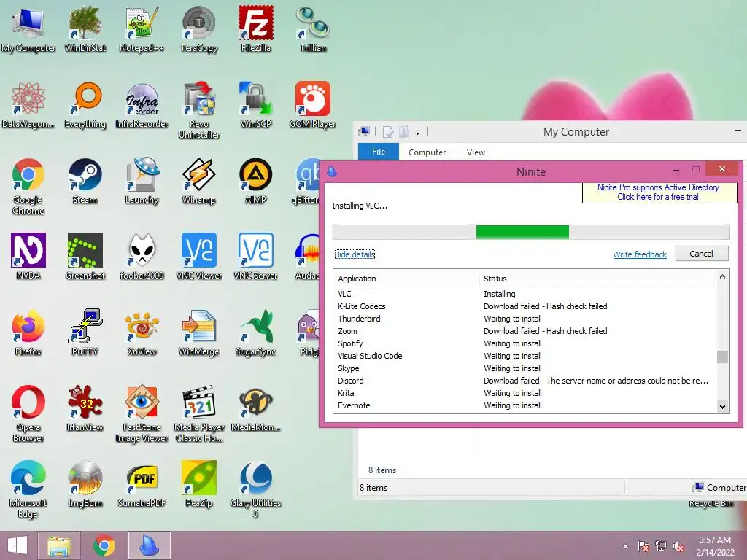Open the My Computer desktop icon
Image resolution: width=747 pixels, height=560 pixels.
tap(28, 28)
